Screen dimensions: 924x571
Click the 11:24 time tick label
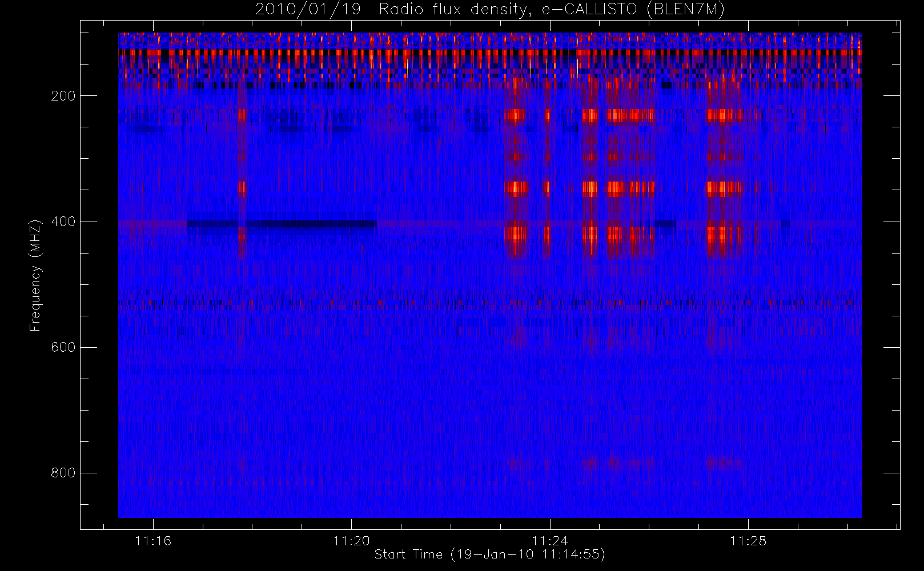(550, 541)
